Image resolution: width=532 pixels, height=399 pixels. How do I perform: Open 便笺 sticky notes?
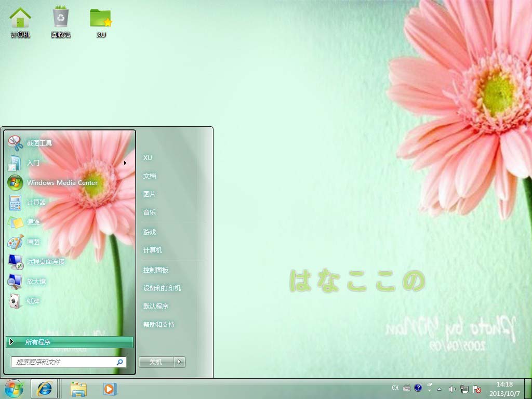click(16, 222)
